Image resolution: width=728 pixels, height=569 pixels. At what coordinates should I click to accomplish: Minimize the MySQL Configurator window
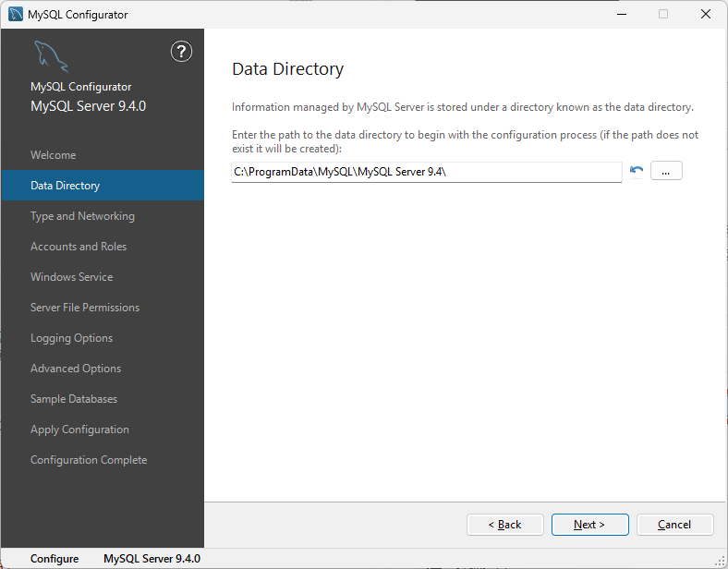(622, 15)
